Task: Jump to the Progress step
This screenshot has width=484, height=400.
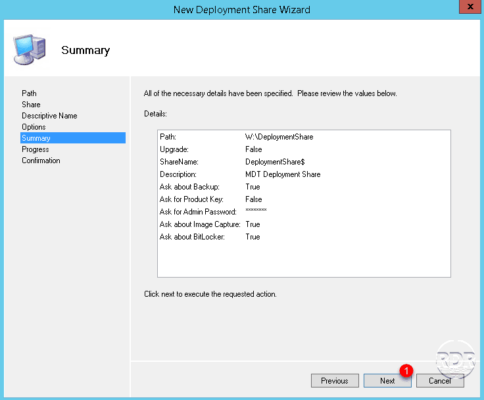Action: (35, 149)
